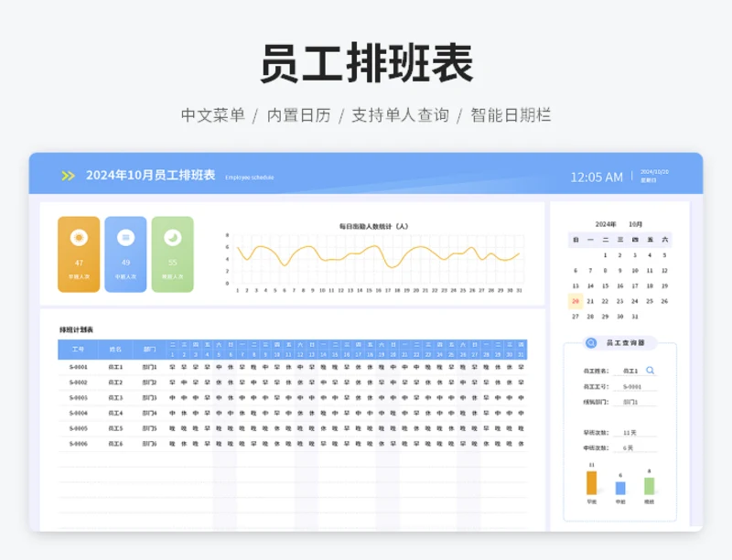The width and height of the screenshot is (732, 560).
Task: Open the 员工查询器 search icon
Action: tap(591, 342)
